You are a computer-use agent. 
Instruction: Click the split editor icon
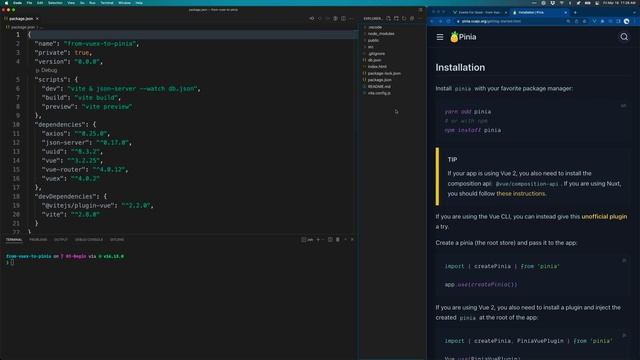[343, 18]
